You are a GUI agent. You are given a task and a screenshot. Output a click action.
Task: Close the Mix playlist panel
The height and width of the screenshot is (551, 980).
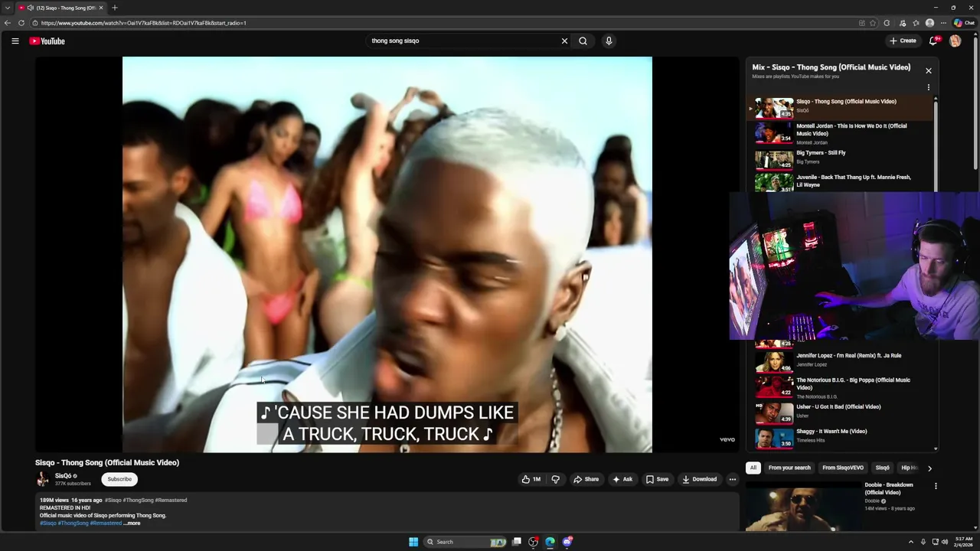[928, 70]
